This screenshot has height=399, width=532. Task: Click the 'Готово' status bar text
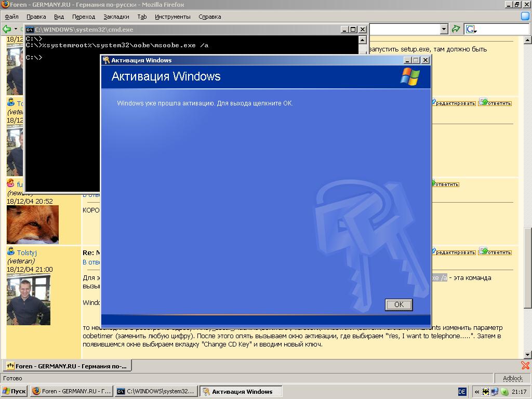(12, 378)
